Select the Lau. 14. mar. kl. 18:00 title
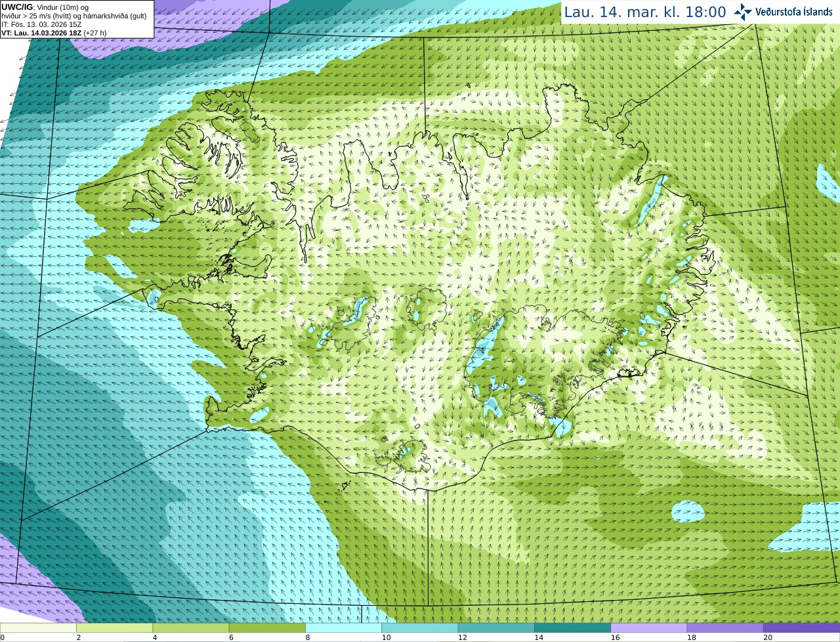Image resolution: width=840 pixels, height=642 pixels. tap(645, 12)
